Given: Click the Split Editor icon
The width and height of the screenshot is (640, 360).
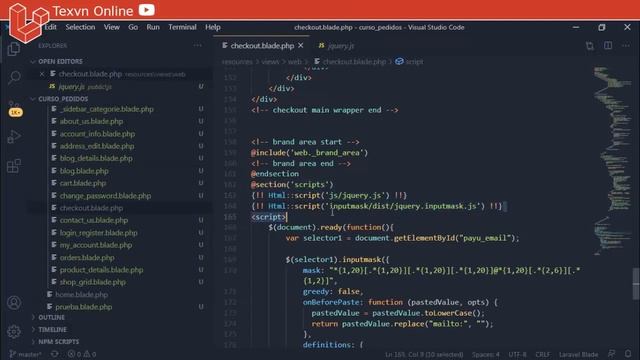Looking at the screenshot, I should (x=608, y=46).
